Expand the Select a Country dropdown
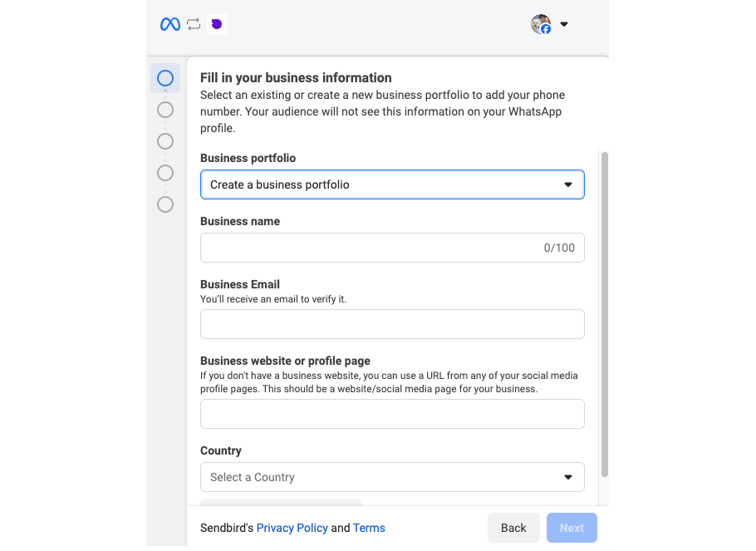The width and height of the screenshot is (756, 551). tap(392, 477)
